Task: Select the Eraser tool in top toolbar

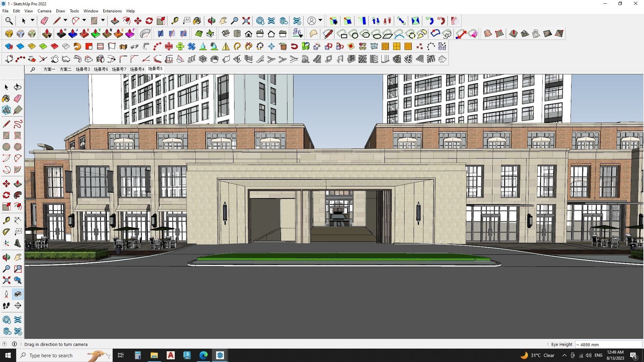Action: (x=44, y=21)
